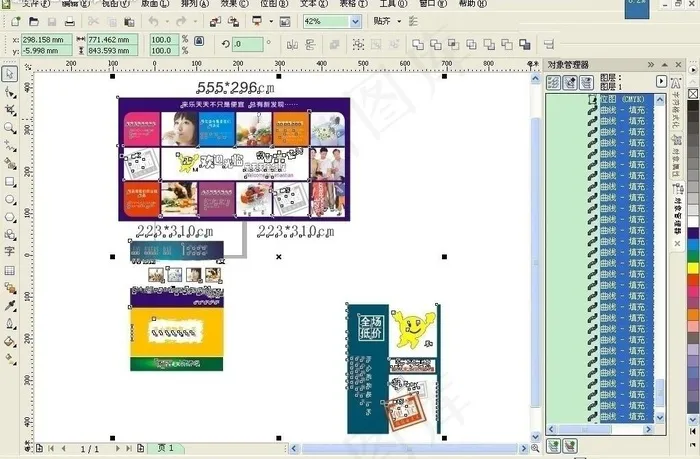
Task: Click the rotation angle input field
Action: coord(247,44)
